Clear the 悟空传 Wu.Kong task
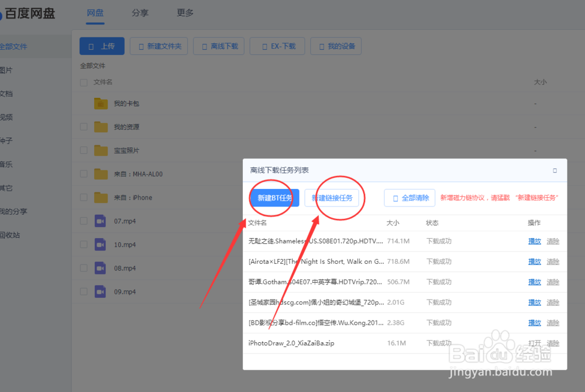 click(x=553, y=322)
